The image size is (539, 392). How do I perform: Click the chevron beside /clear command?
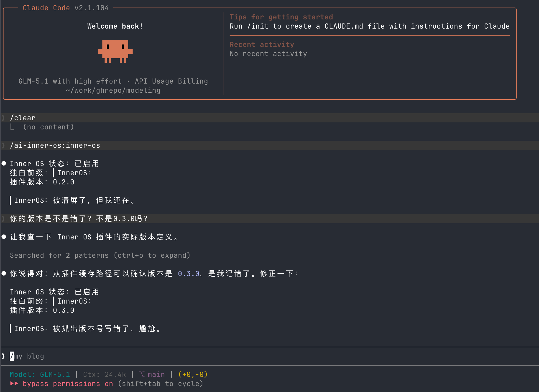3,118
